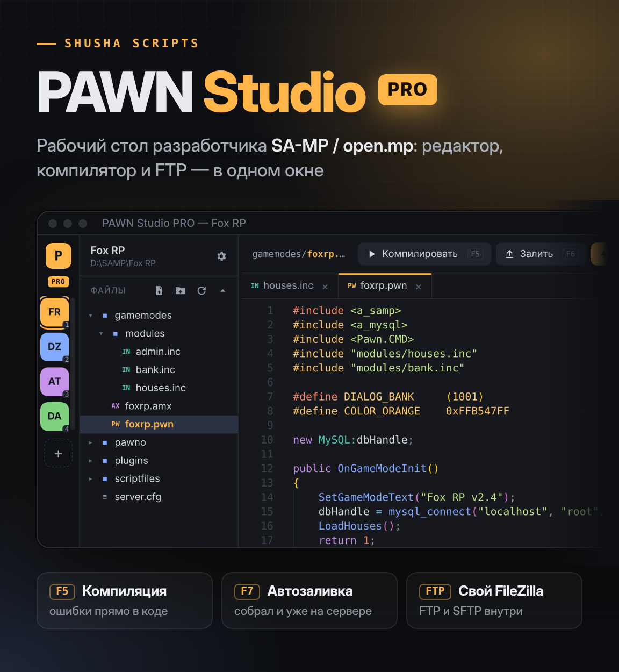
Task: Open admin.inc in the file tree
Action: point(159,352)
